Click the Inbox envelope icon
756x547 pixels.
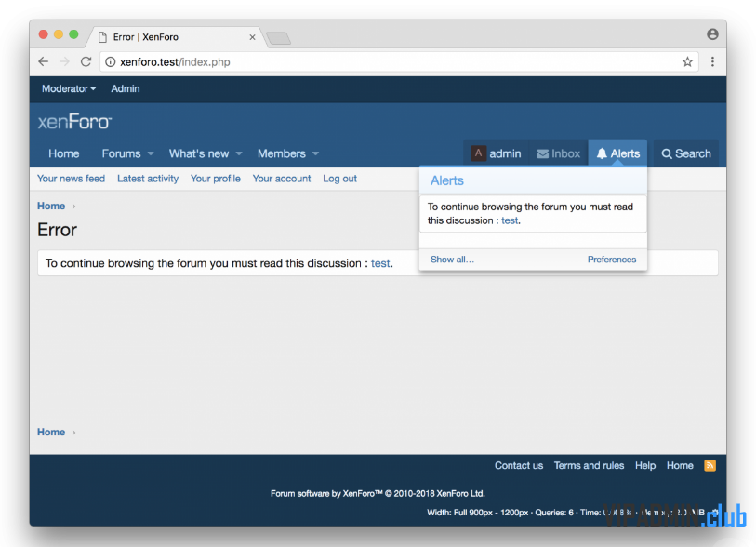pyautogui.click(x=543, y=153)
